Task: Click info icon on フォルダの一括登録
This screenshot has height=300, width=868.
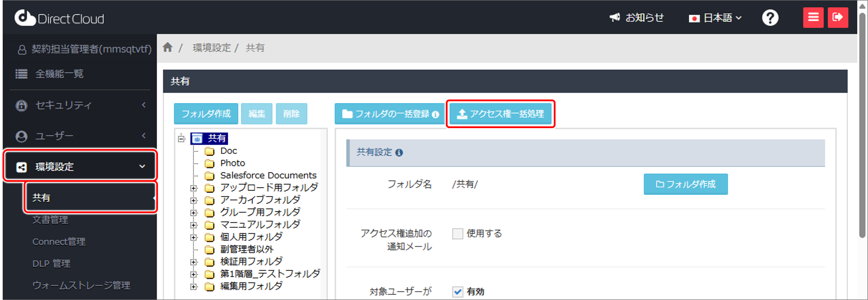Action: (435, 115)
